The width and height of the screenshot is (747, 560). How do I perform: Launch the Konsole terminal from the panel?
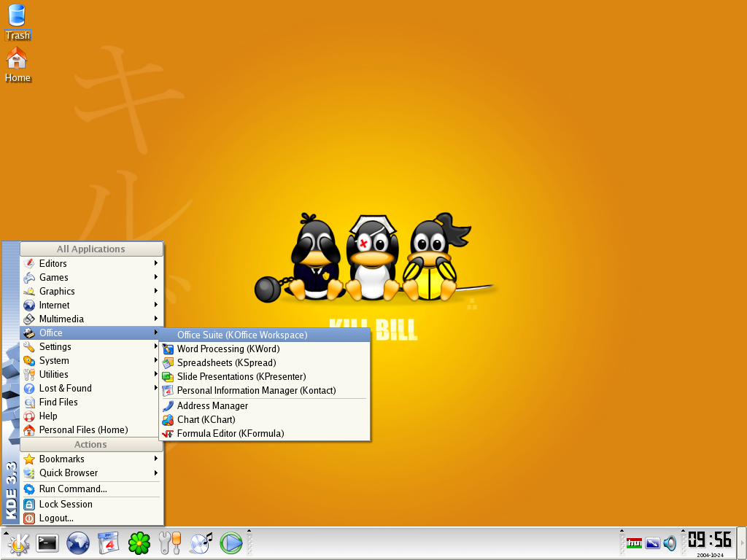(47, 543)
